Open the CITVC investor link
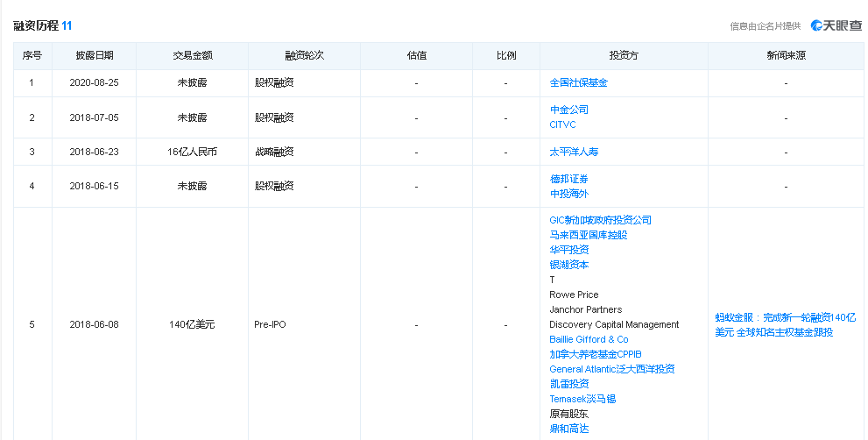The width and height of the screenshot is (868, 440). (x=562, y=124)
